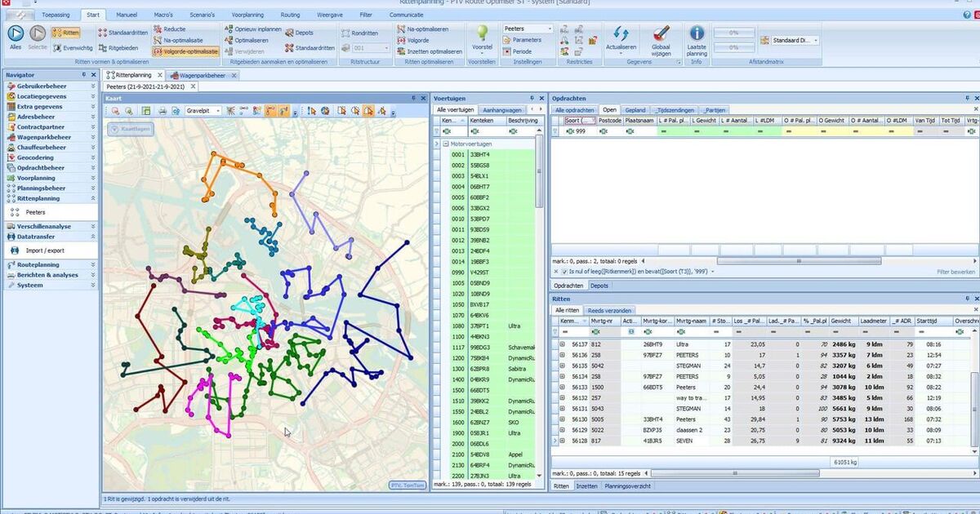Expand the route row 56137
The width and height of the screenshot is (980, 514).
pyautogui.click(x=562, y=344)
